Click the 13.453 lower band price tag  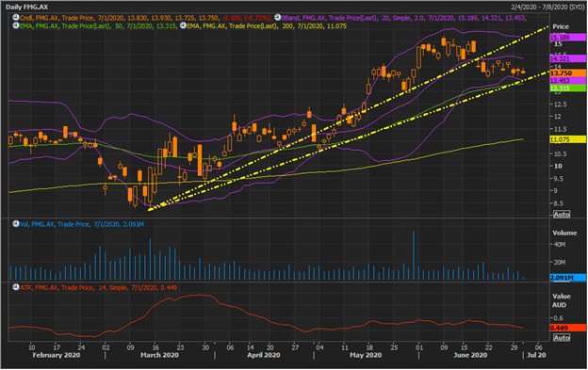tap(568, 81)
